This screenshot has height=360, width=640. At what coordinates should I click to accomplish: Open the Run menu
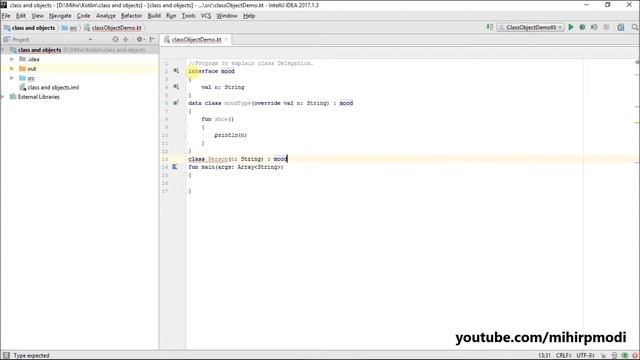point(171,16)
